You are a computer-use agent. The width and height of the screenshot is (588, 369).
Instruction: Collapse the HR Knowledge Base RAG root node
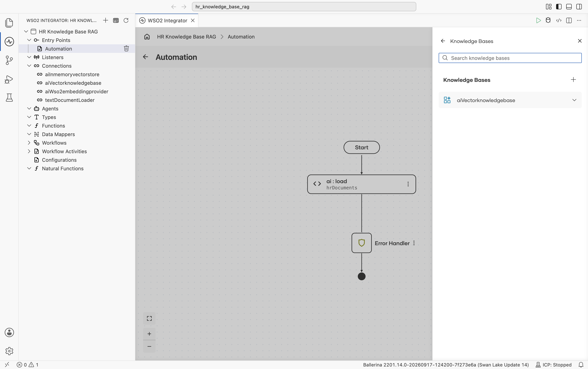26,31
